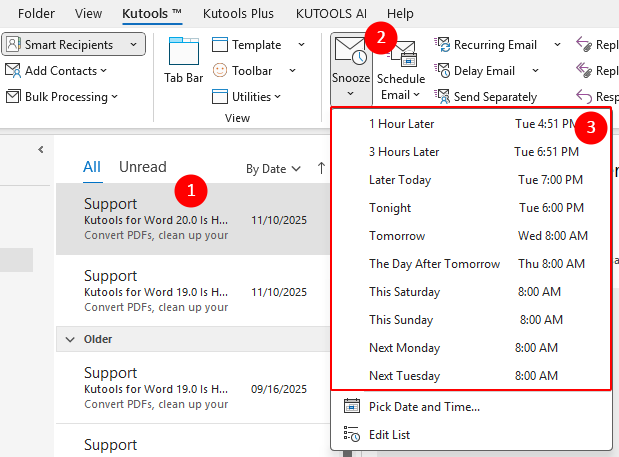Viewport: 619px width, 457px height.
Task: Expand the Delay Email dropdown arrow
Action: click(535, 71)
